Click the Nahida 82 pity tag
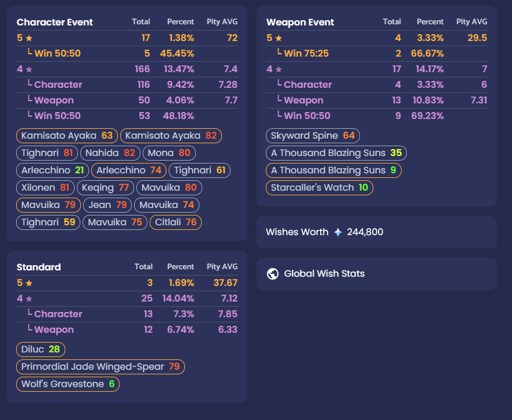This screenshot has width=512, height=420. pos(110,153)
